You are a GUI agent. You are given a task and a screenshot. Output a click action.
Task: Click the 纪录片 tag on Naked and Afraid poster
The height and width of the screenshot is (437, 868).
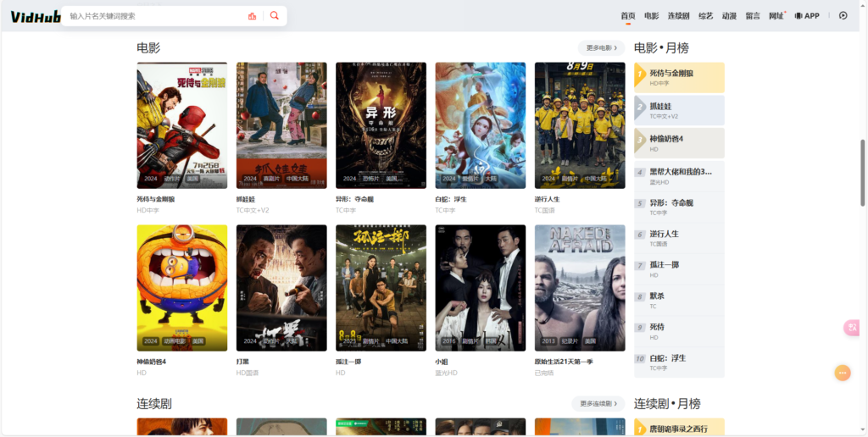tap(570, 341)
